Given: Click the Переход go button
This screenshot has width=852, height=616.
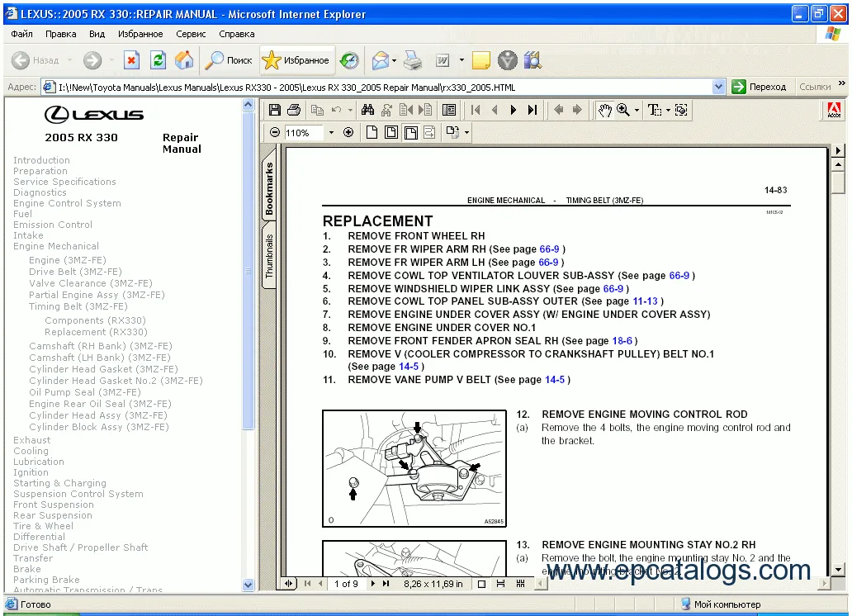Looking at the screenshot, I should point(760,87).
